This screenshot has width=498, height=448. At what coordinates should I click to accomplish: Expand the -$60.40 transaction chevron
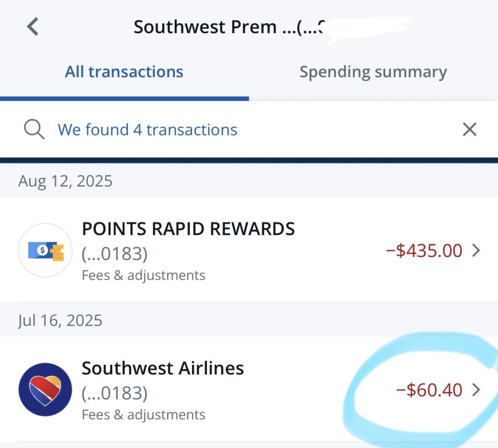pyautogui.click(x=477, y=390)
